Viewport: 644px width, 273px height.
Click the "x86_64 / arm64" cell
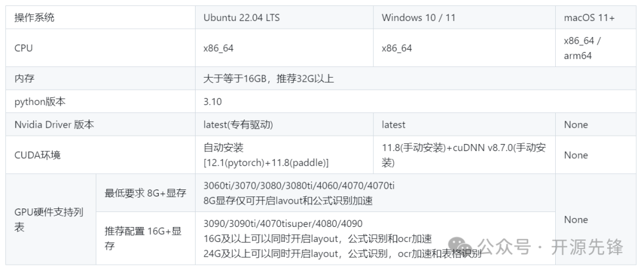tap(583, 48)
